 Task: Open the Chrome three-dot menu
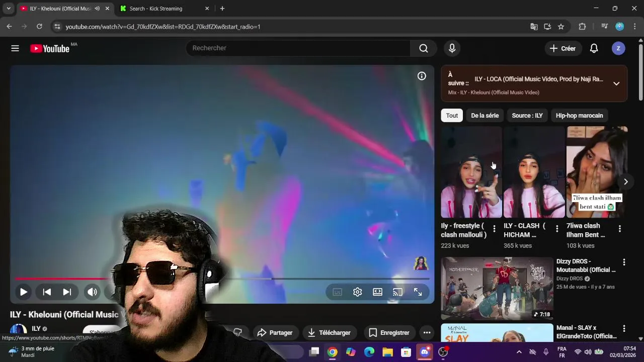(x=635, y=27)
